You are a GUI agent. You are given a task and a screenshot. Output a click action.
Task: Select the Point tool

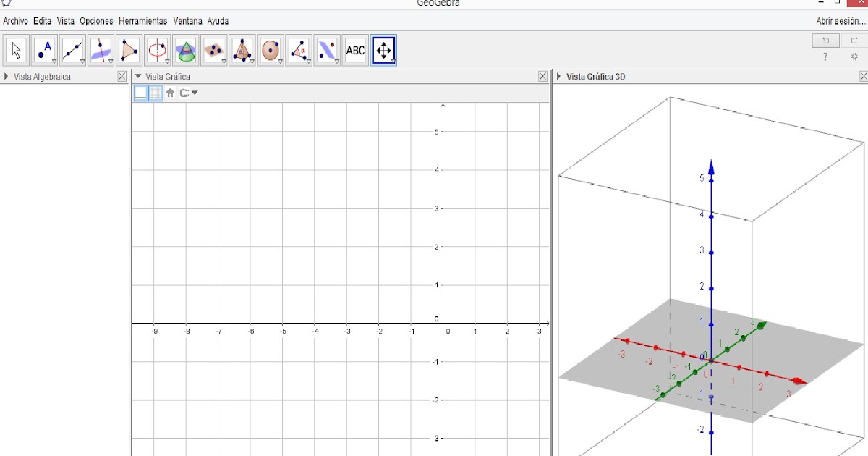click(x=43, y=49)
